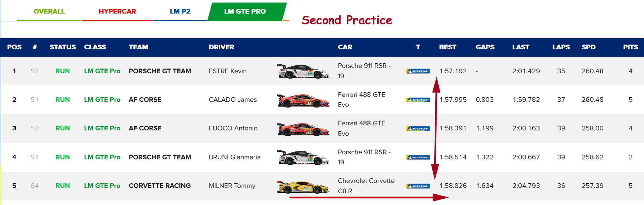This screenshot has width=644, height=205.
Task: Click Michelin tyre logo in FUOCO Antonio row
Action: click(418, 129)
